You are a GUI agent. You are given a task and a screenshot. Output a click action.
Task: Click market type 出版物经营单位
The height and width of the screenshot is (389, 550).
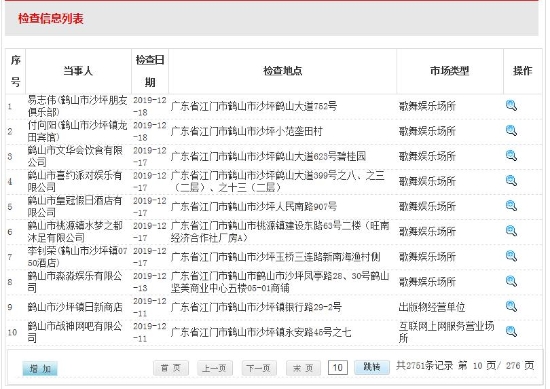click(x=432, y=307)
